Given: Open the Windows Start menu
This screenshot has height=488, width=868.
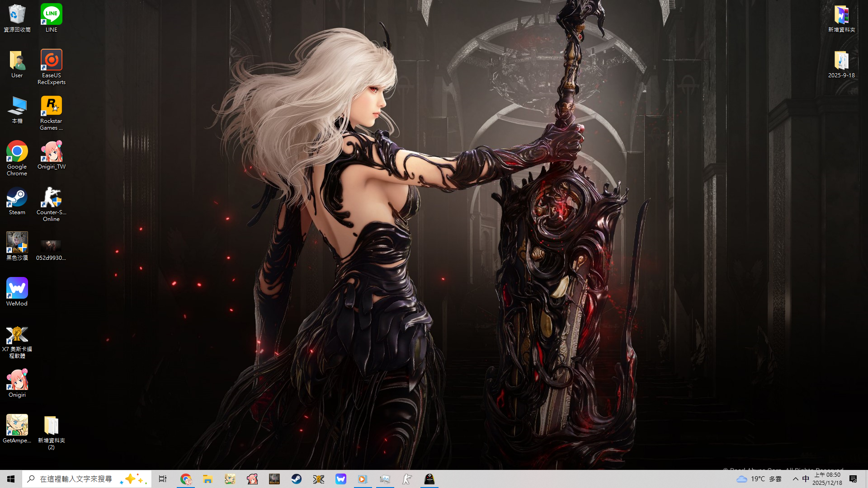Looking at the screenshot, I should pyautogui.click(x=11, y=479).
